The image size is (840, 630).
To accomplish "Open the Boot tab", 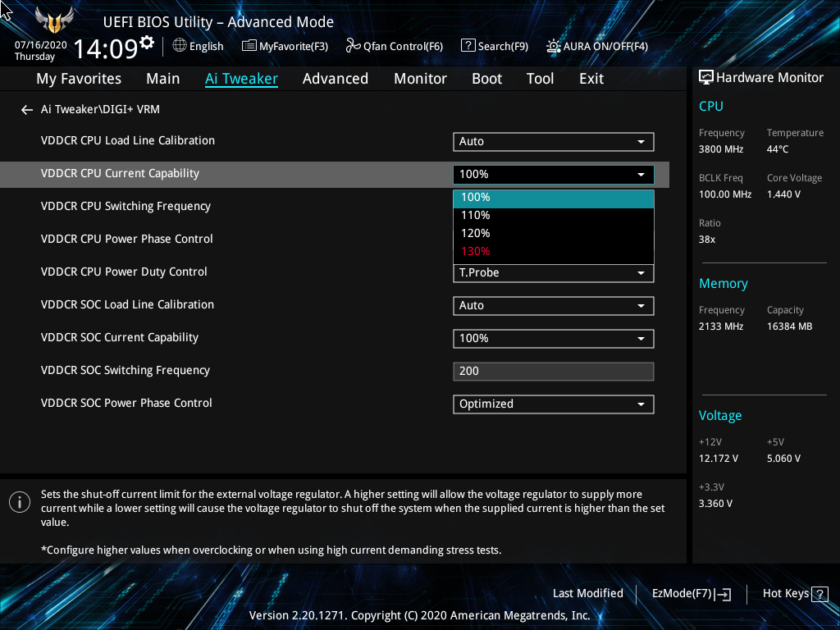I will [x=486, y=79].
